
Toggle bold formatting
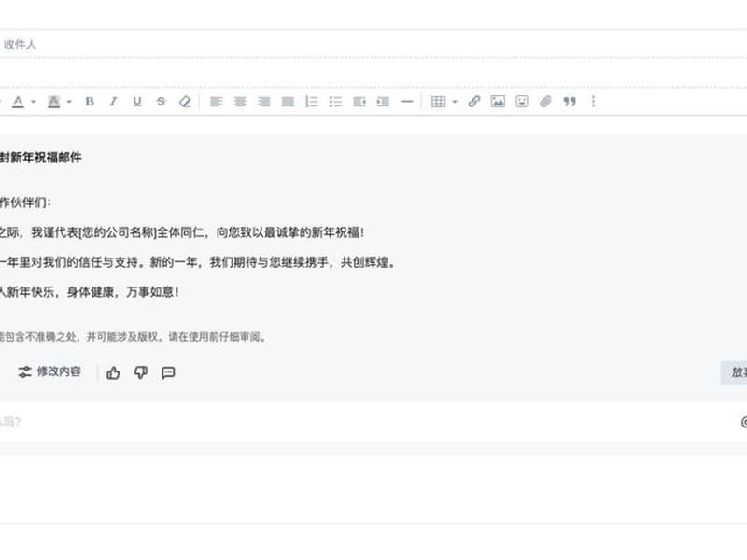90,102
